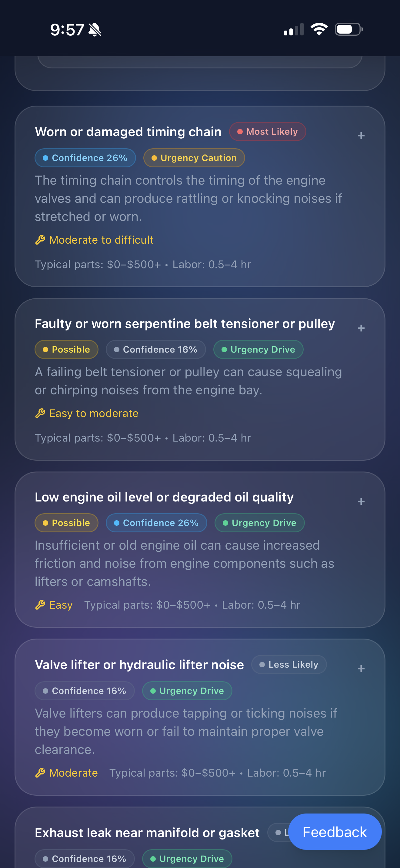Tap the wrench icon next to "Easy" rating
Viewport: 400px width, 868px height.
click(x=41, y=605)
